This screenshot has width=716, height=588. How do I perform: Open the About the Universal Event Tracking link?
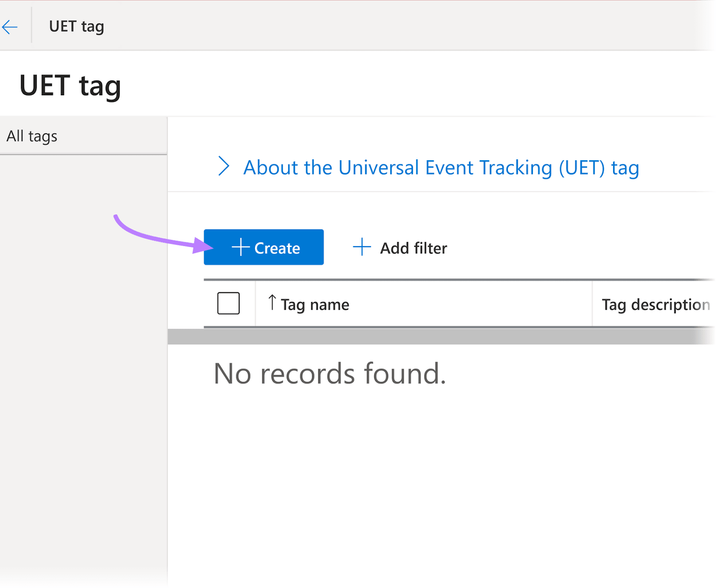pos(441,168)
